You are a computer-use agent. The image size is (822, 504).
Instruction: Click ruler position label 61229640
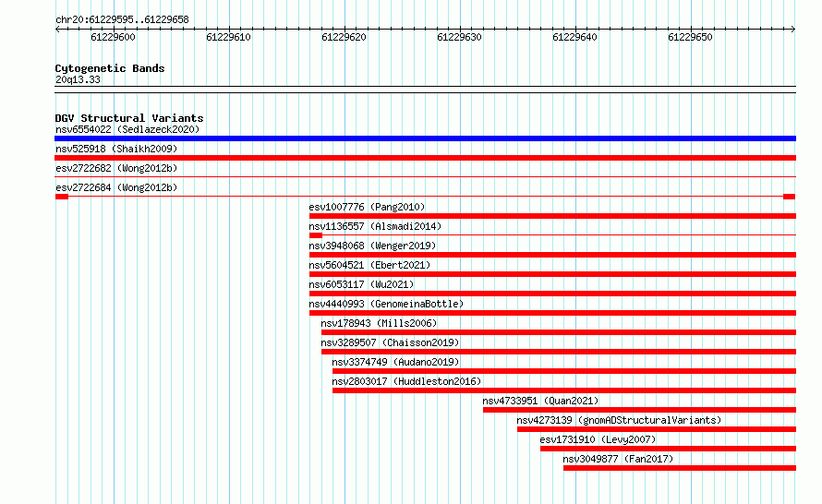pos(574,37)
